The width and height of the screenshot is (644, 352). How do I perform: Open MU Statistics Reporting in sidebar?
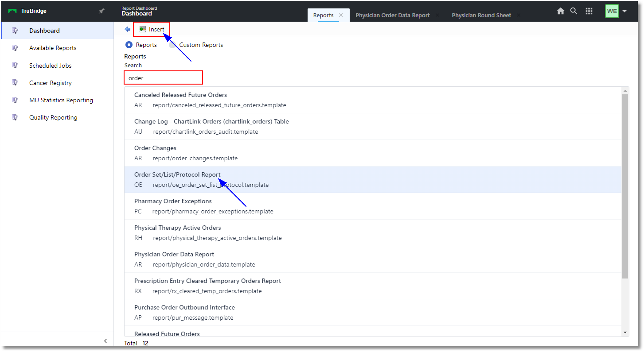[x=57, y=100]
